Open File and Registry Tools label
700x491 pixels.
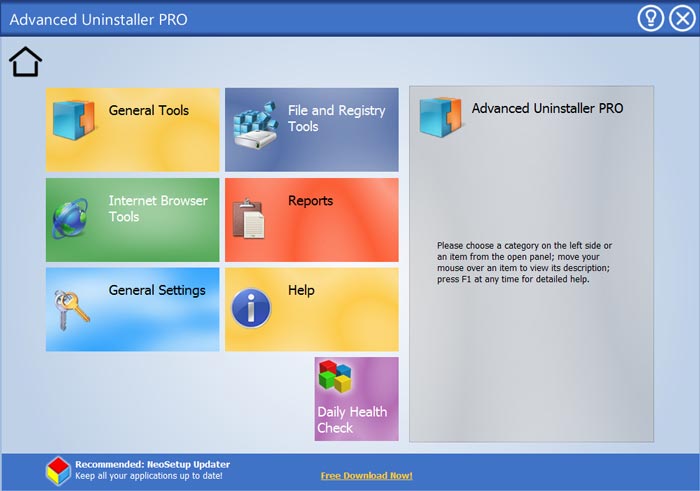336,118
